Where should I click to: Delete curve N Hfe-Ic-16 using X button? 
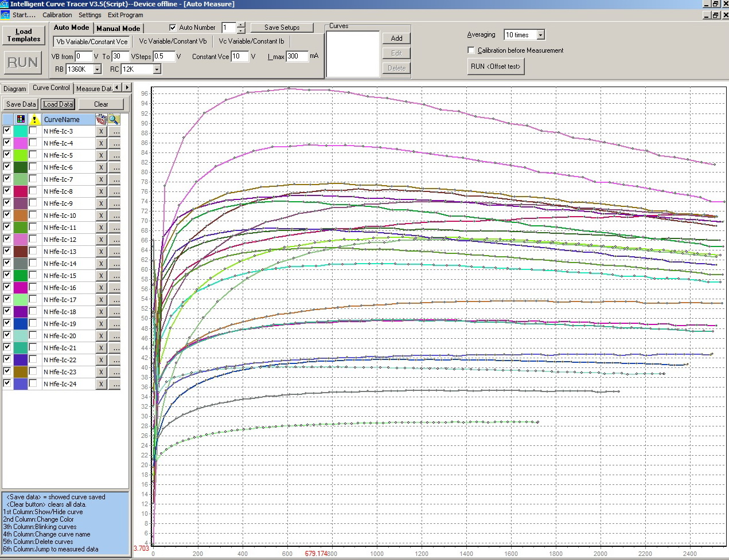tap(101, 288)
